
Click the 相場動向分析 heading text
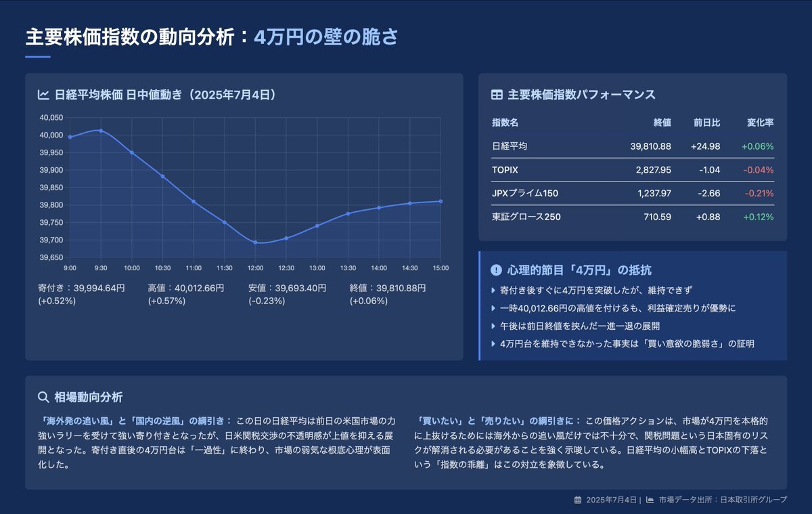88,397
